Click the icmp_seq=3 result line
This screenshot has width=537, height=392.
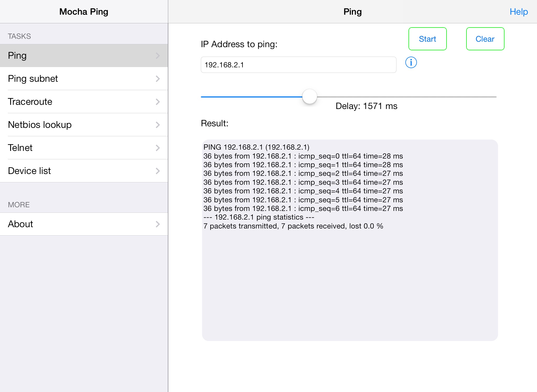303,182
